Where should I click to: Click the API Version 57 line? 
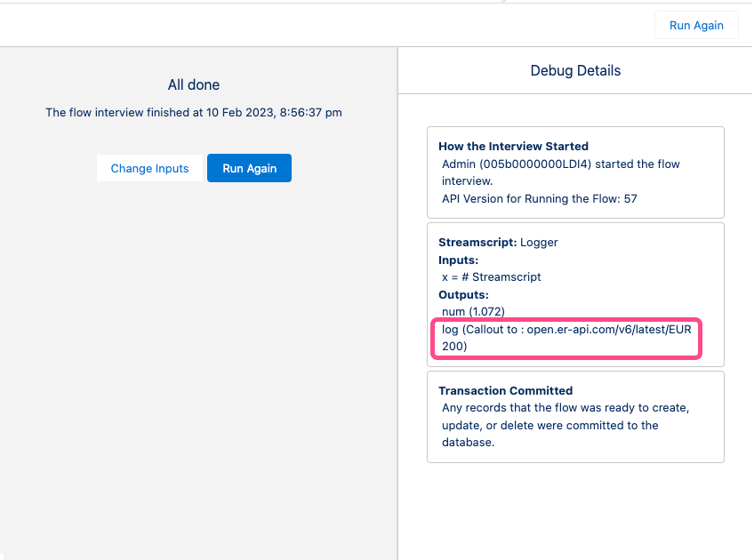pyautogui.click(x=539, y=198)
